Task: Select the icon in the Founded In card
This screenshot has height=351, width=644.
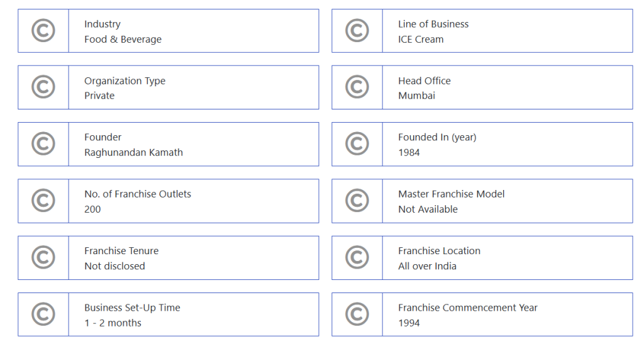Action: 357,144
